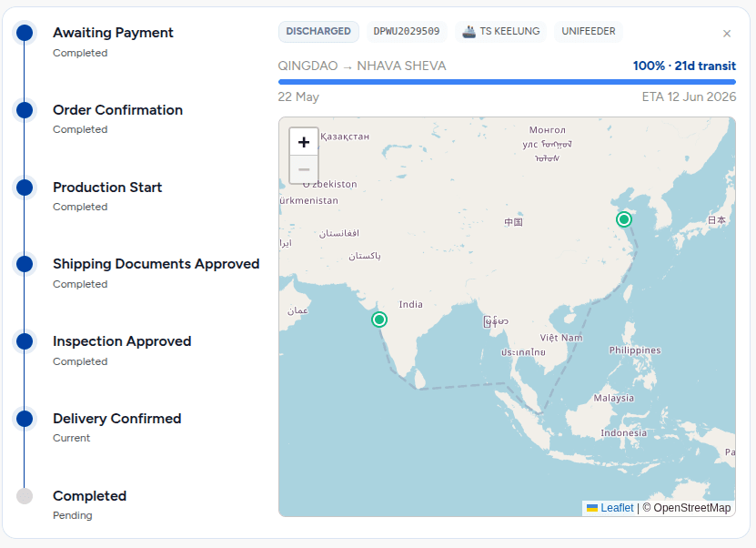756x548 pixels.
Task: Click the Production Start step dot
Action: click(25, 188)
